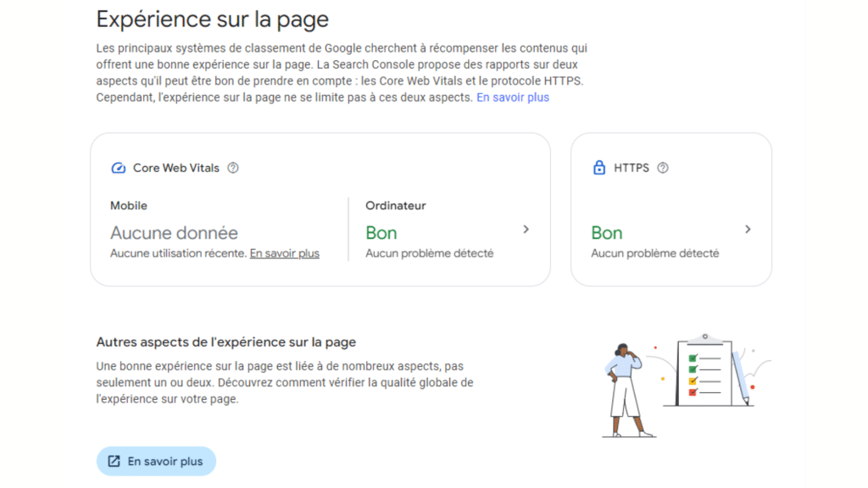The height and width of the screenshot is (488, 868).
Task: Click the Ordinateur label
Action: (395, 206)
